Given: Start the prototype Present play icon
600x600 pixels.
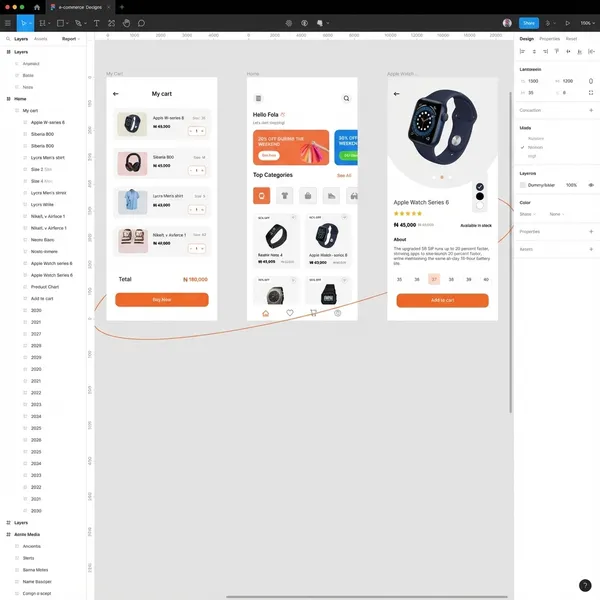Looking at the screenshot, I should [567, 23].
